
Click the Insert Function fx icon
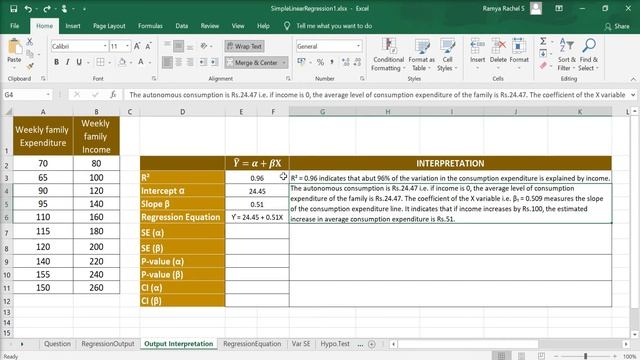pos(113,95)
